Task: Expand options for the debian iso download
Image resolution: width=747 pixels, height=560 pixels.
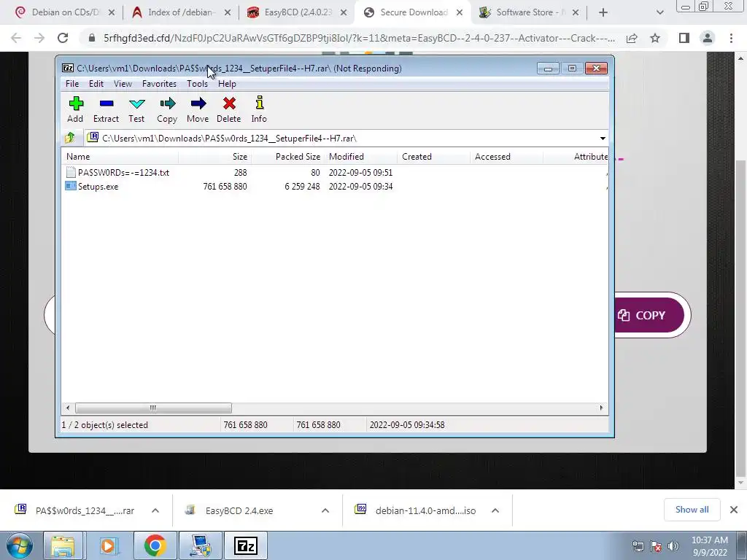Action: point(495,510)
